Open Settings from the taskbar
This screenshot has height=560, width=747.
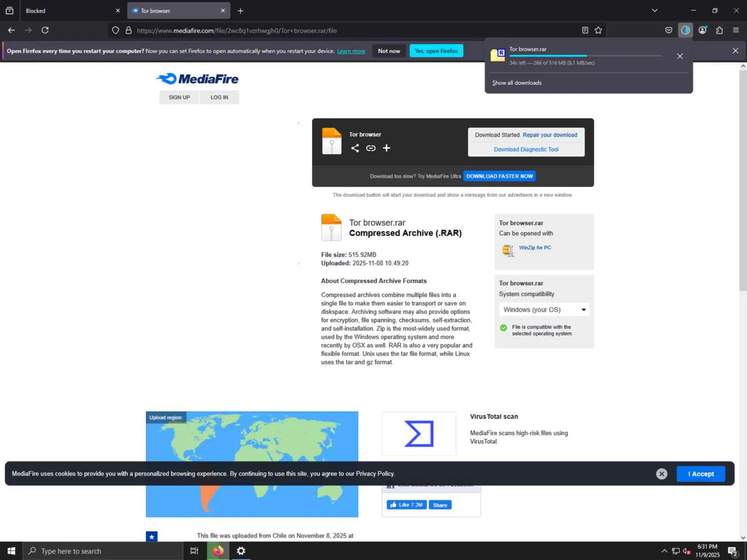pyautogui.click(x=241, y=551)
